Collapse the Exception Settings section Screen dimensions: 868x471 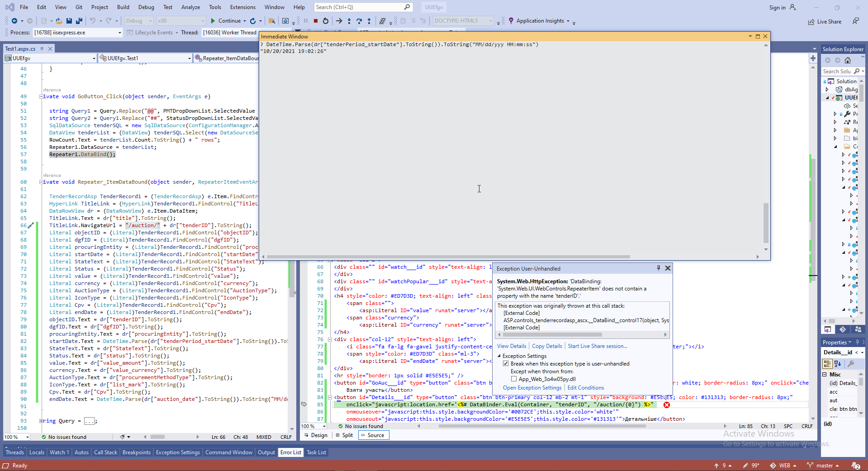[x=499, y=356]
